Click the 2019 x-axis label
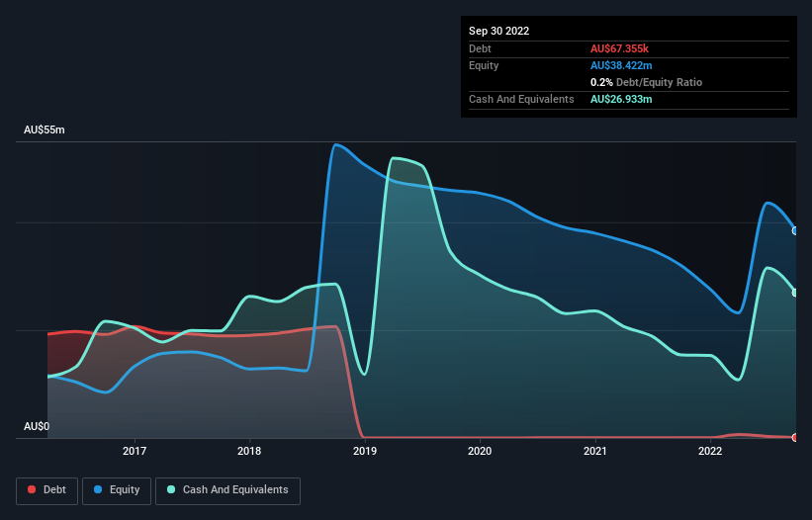 pyautogui.click(x=365, y=451)
